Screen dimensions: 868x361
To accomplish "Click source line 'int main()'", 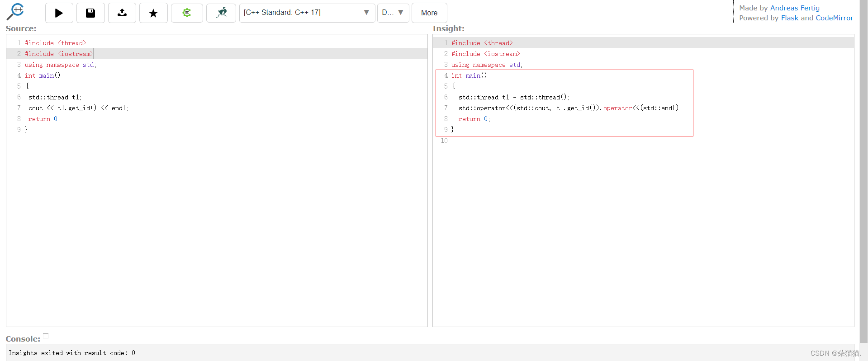I will 43,75.
